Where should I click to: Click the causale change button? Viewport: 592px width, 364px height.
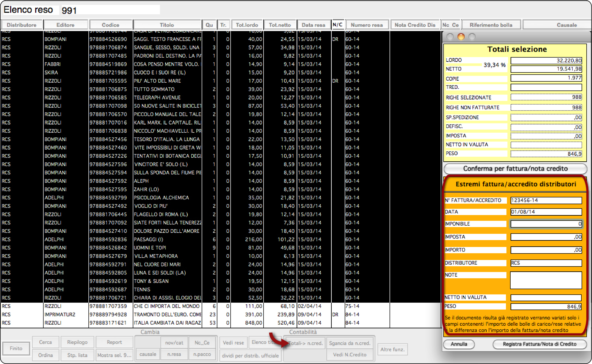pos(148,354)
